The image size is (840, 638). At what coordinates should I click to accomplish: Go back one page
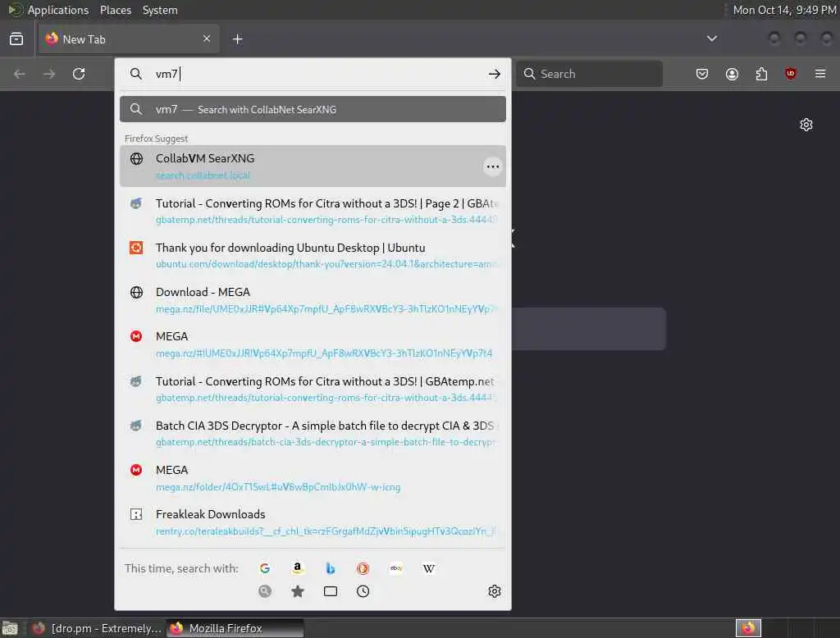pos(20,74)
